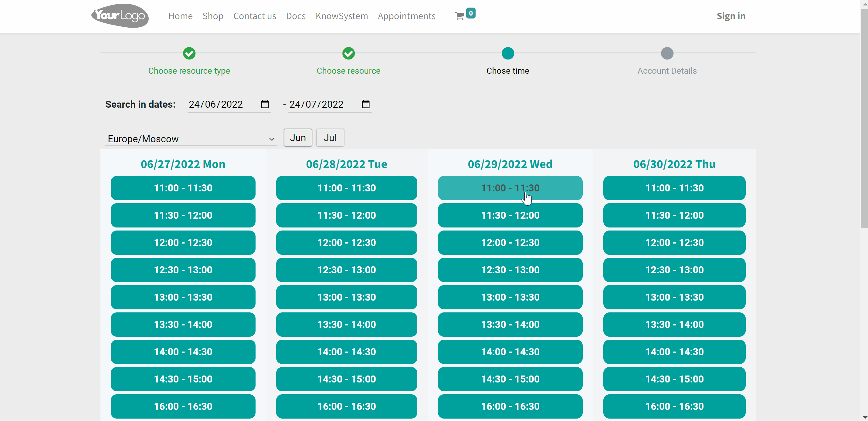
Task: Click the Chose time step circle
Action: point(508,53)
